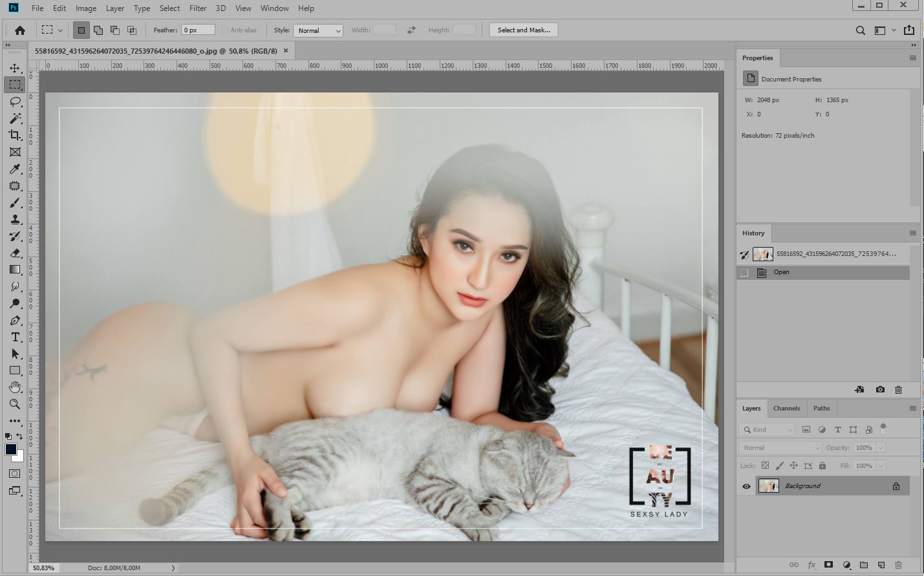This screenshot has height=576, width=924.
Task: Select the Eyedropper tool
Action: tap(15, 169)
